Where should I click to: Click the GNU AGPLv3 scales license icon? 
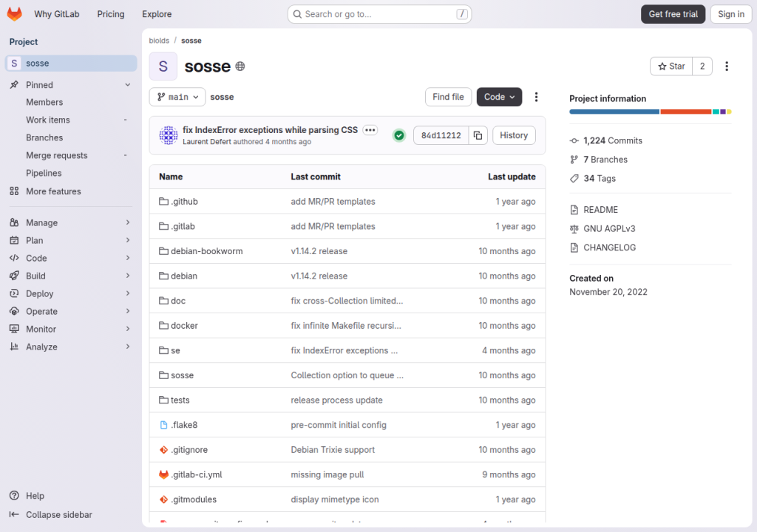tap(574, 229)
